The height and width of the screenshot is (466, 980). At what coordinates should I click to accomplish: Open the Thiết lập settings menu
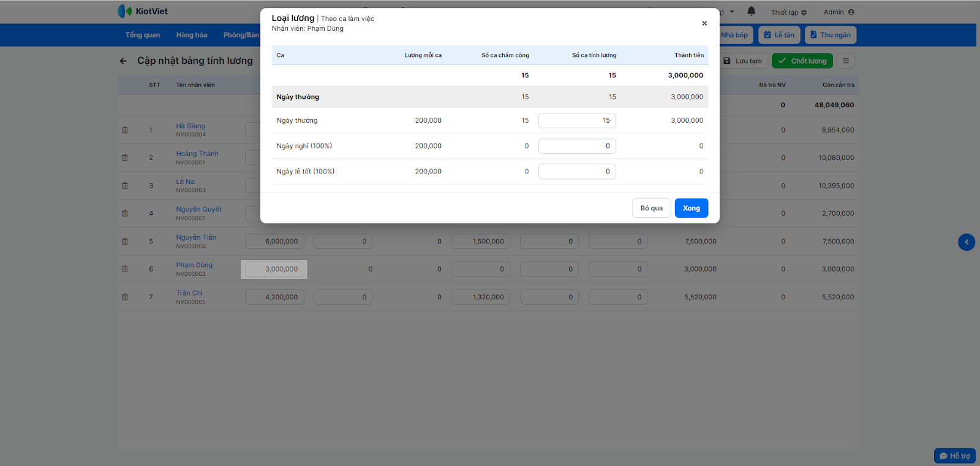(x=789, y=12)
